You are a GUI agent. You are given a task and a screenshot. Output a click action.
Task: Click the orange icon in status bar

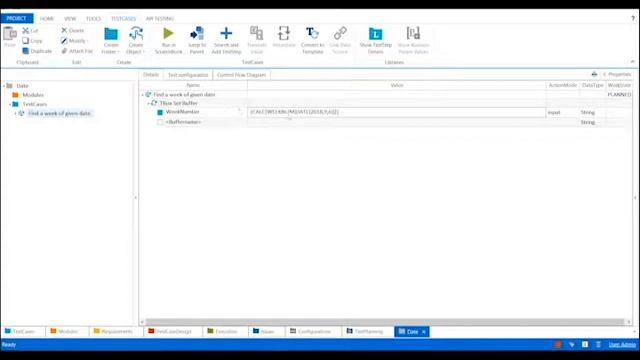click(558, 344)
